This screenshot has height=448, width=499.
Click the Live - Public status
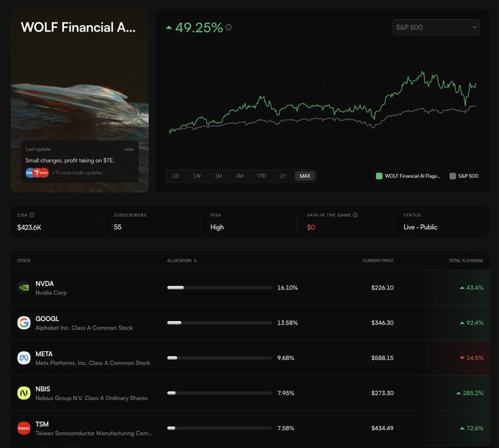click(420, 227)
